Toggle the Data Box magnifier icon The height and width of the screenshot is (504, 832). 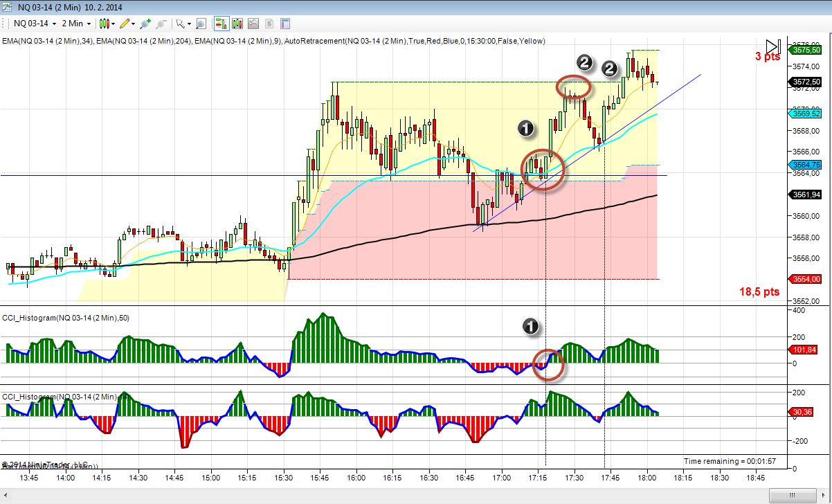click(201, 24)
